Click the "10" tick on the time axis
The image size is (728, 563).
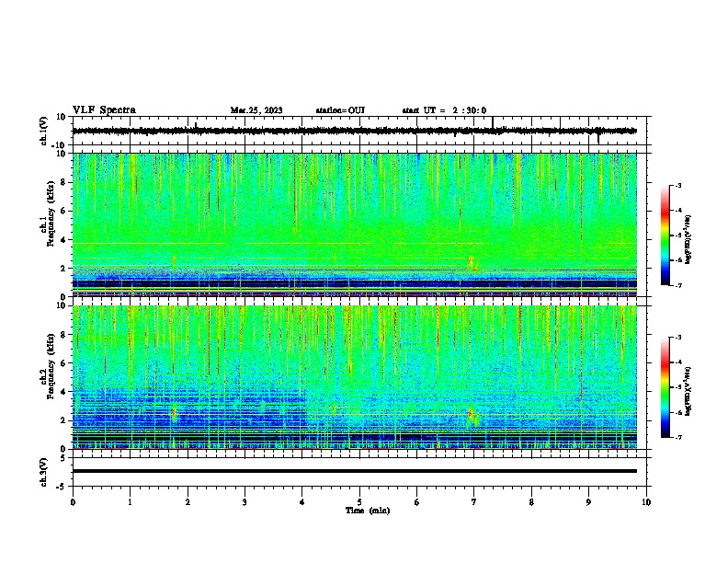(646, 502)
